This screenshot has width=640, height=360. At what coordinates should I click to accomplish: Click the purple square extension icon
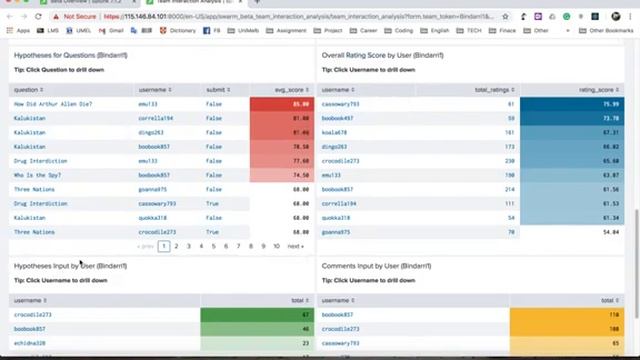click(x=538, y=17)
